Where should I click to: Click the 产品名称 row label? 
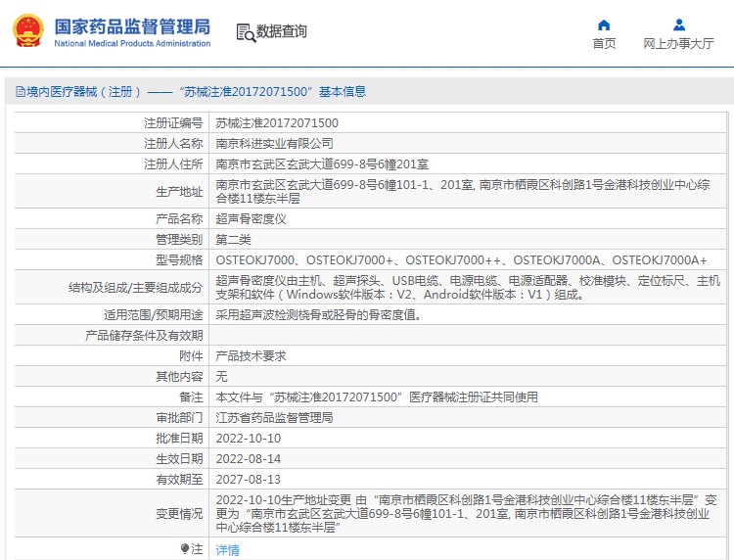click(179, 219)
